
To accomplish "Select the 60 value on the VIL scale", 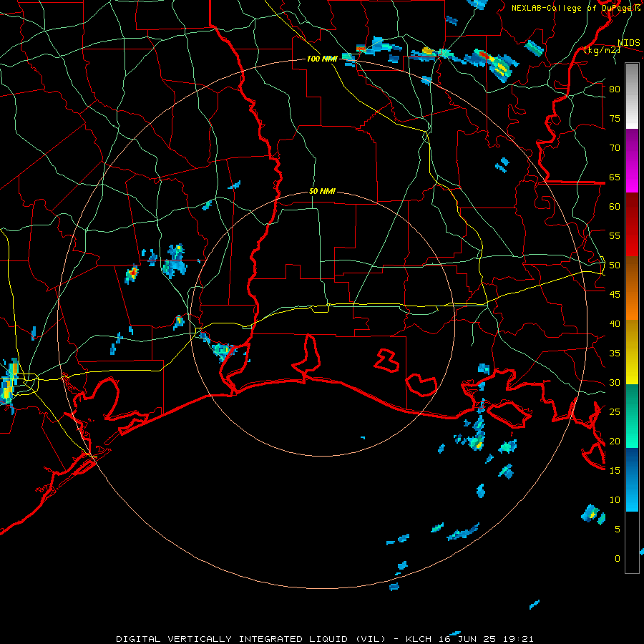I will (x=615, y=207).
